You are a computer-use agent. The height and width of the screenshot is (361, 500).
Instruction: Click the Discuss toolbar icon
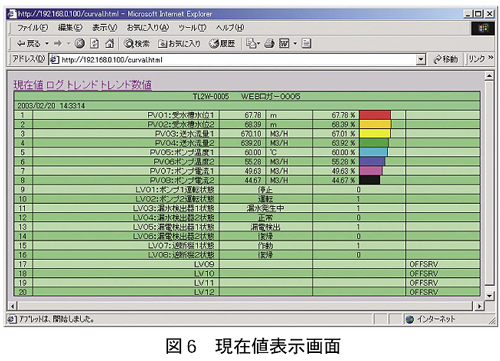306,44
